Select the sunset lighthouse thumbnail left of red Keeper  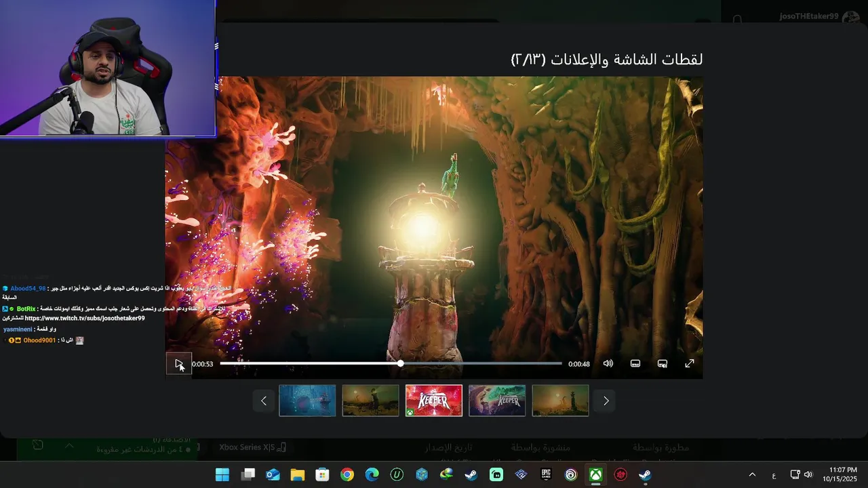tap(371, 401)
